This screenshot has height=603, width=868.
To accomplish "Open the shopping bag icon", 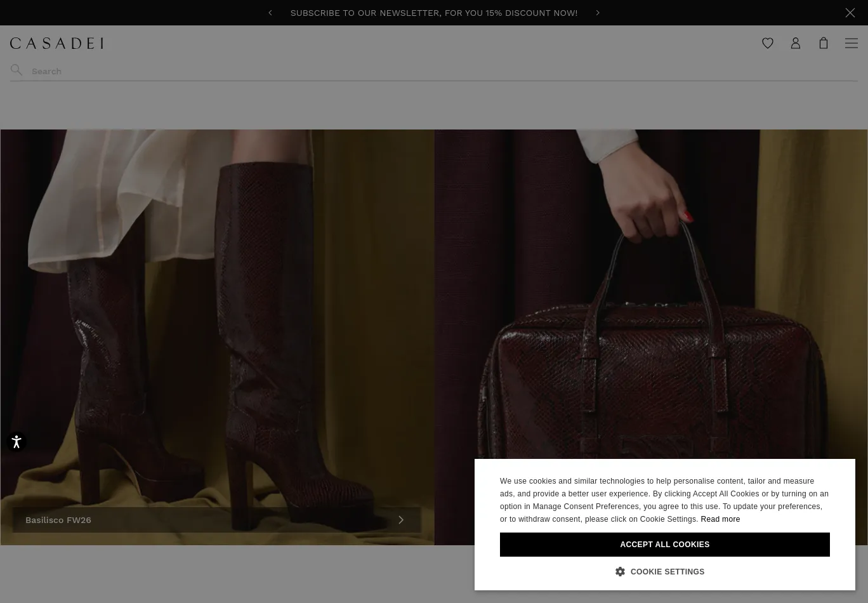I will (824, 43).
